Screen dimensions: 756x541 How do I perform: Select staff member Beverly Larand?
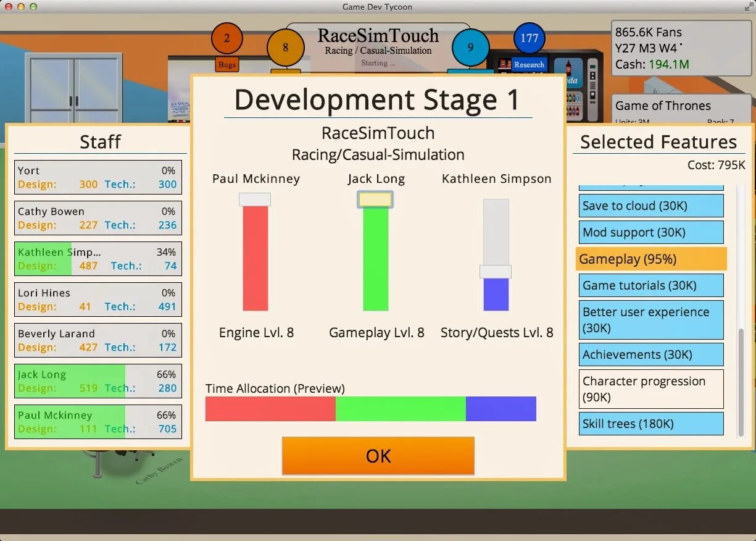point(98,340)
